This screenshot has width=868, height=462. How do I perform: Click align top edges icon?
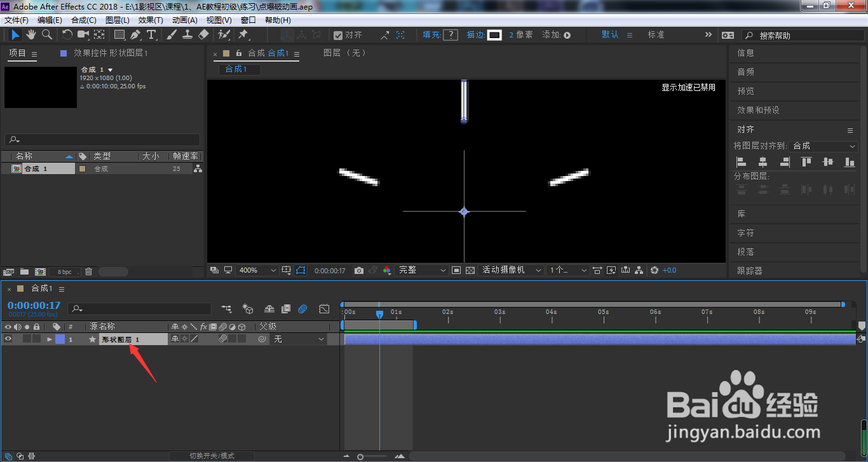click(x=806, y=162)
